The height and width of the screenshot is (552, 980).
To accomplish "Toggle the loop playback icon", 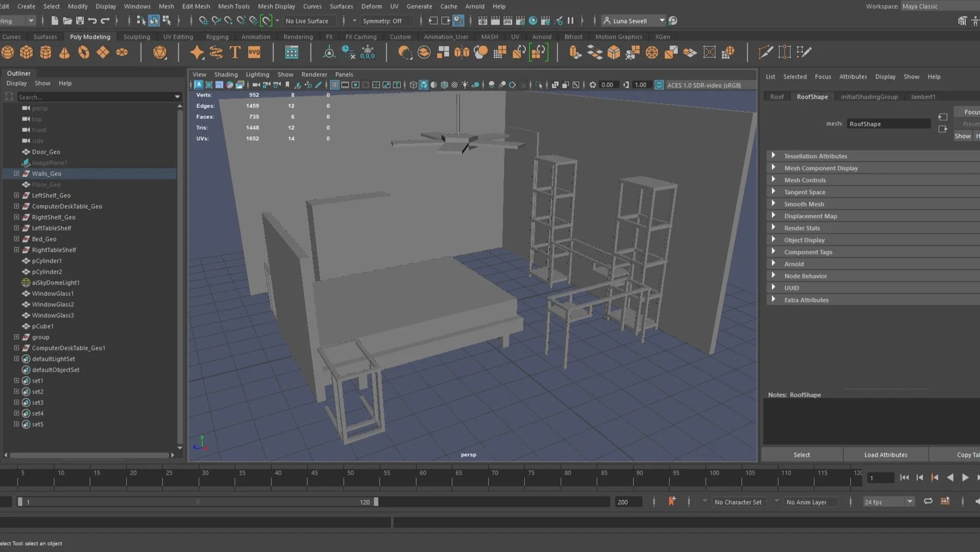I will pos(928,501).
